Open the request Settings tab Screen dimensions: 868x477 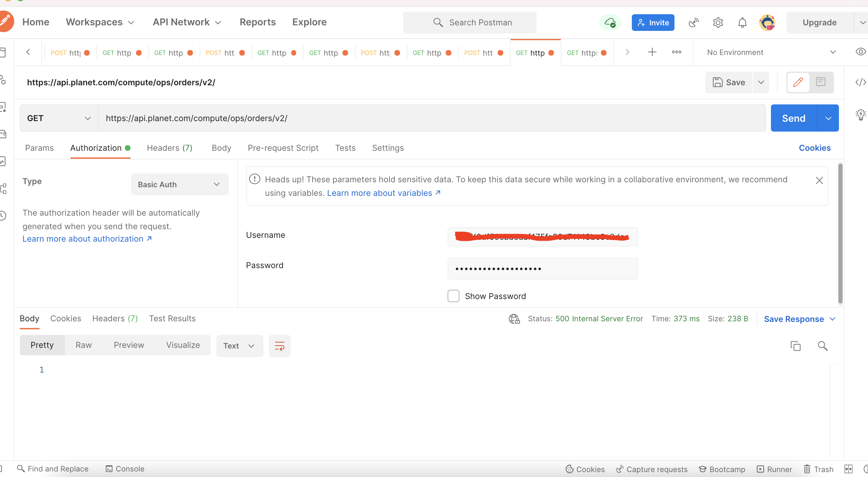(x=388, y=148)
